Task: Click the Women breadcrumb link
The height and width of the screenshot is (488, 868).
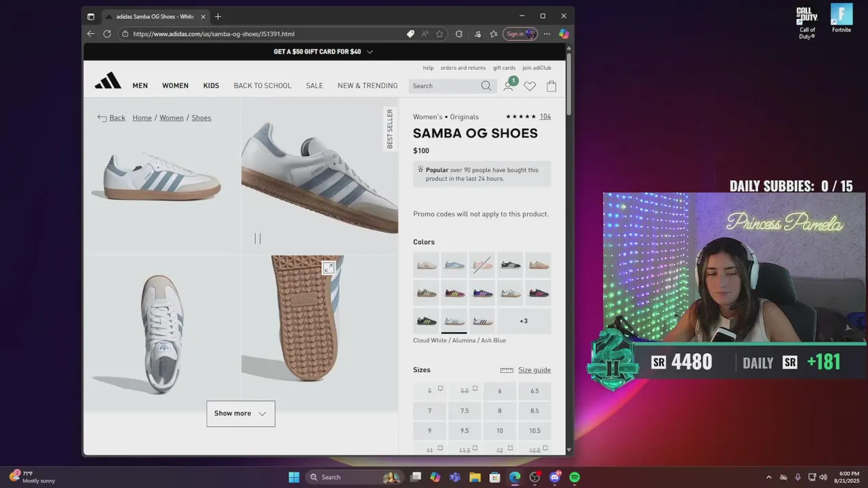Action: [172, 118]
